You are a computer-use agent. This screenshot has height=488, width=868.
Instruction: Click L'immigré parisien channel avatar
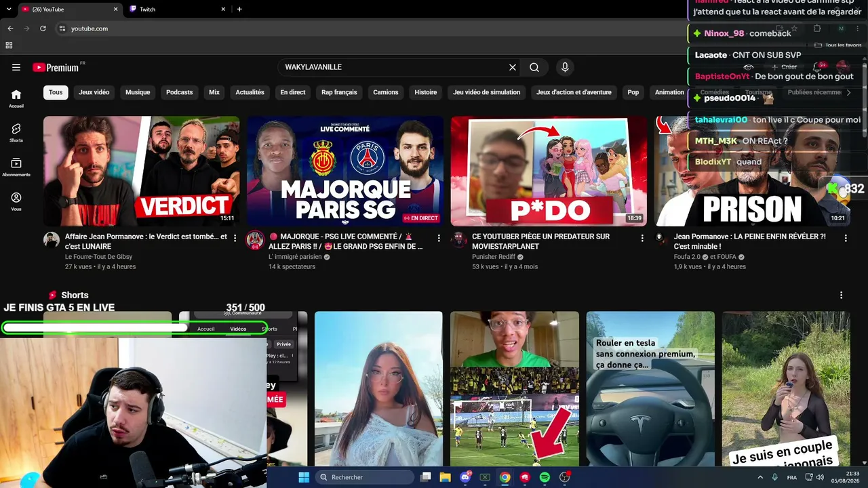pyautogui.click(x=255, y=239)
